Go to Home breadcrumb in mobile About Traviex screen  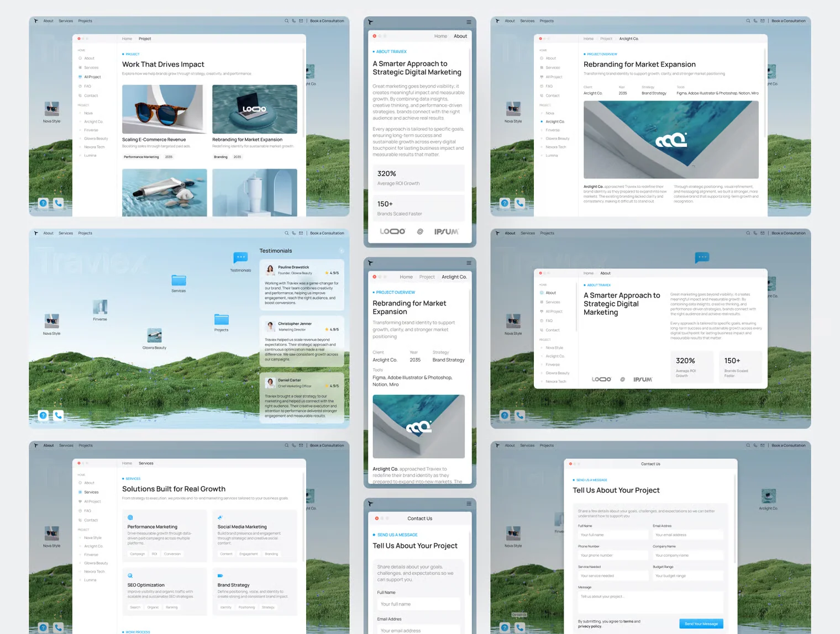440,36
